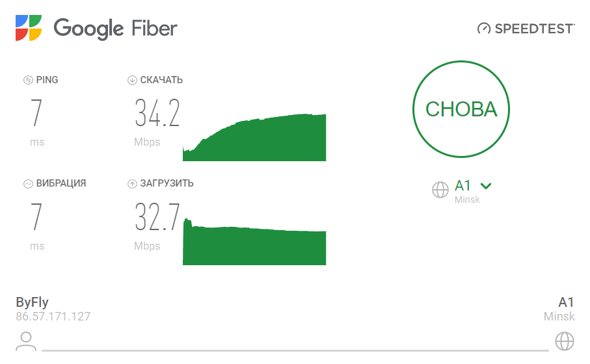Image resolution: width=590 pixels, height=364 pixels.
Task: Click the jitter wave icon beside ВИБРАЦИЯ
Action: click(28, 183)
